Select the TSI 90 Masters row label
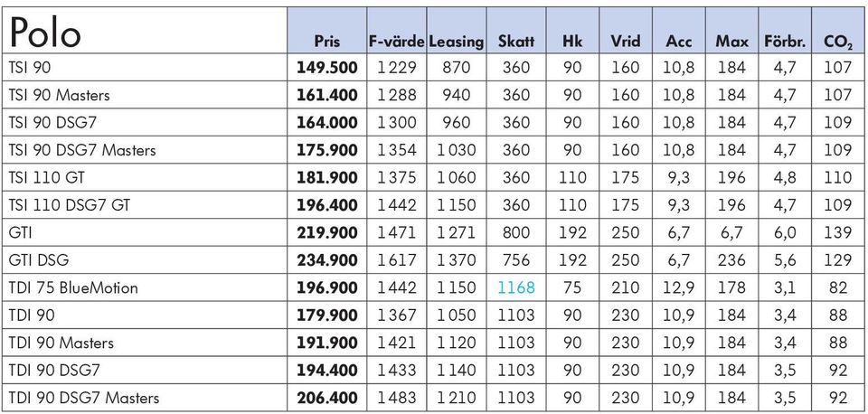Image resolution: width=868 pixels, height=414 pixels. (x=60, y=95)
